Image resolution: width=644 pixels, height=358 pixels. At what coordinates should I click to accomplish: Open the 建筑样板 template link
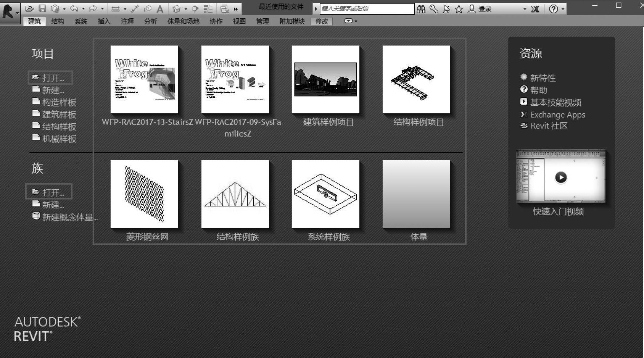pos(55,114)
